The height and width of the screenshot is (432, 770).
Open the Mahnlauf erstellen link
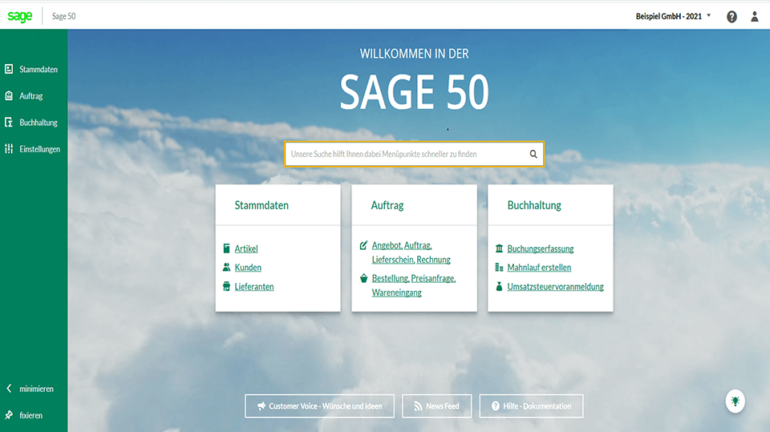[539, 268]
